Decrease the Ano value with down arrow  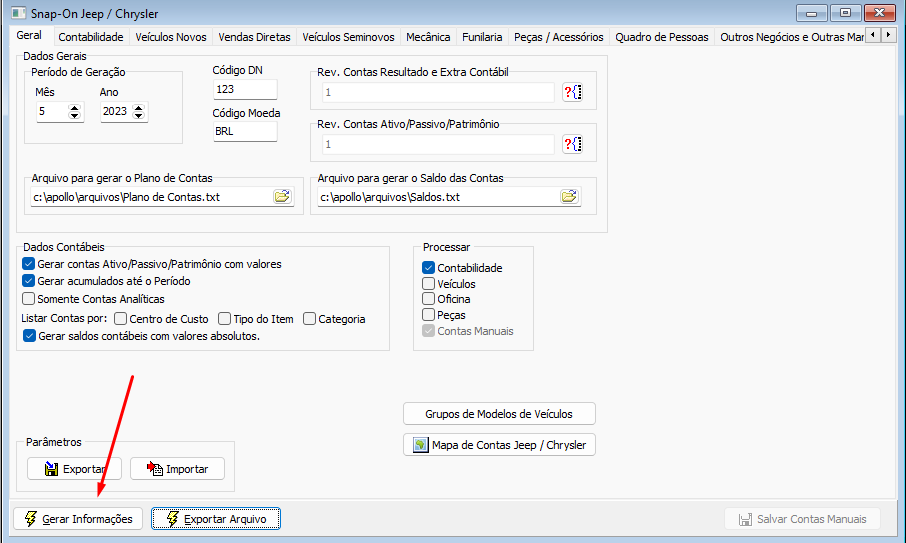(139, 116)
